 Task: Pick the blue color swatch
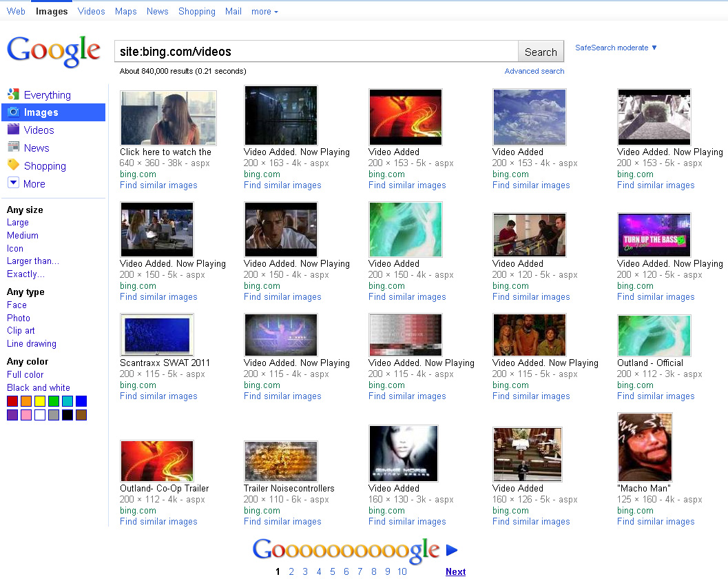click(x=81, y=401)
